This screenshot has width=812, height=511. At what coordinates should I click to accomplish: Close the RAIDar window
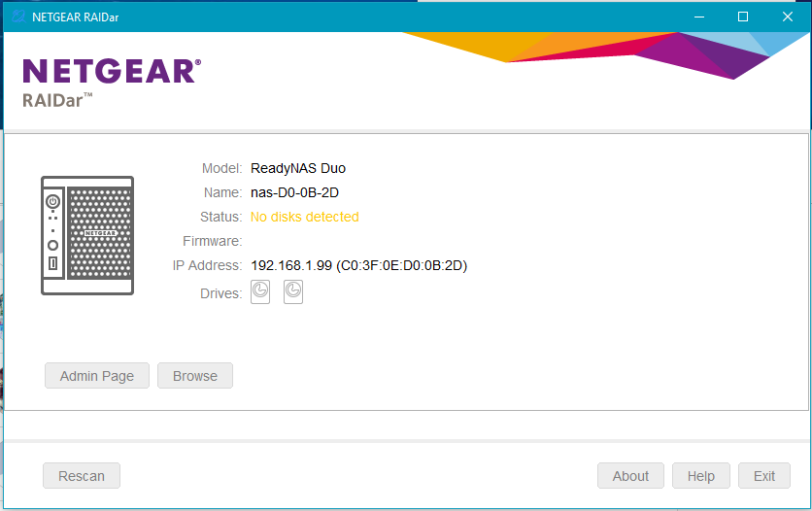[787, 17]
